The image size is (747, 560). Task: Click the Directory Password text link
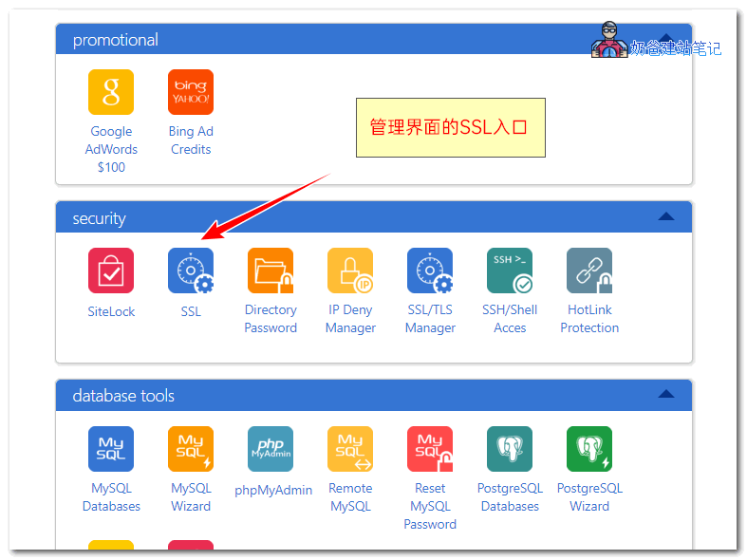point(271,319)
